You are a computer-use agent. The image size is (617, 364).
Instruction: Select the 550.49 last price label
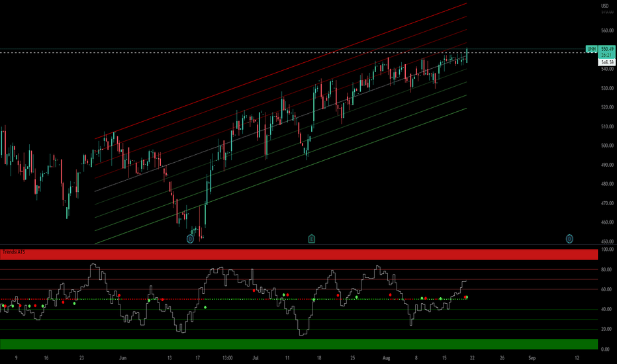click(x=607, y=49)
